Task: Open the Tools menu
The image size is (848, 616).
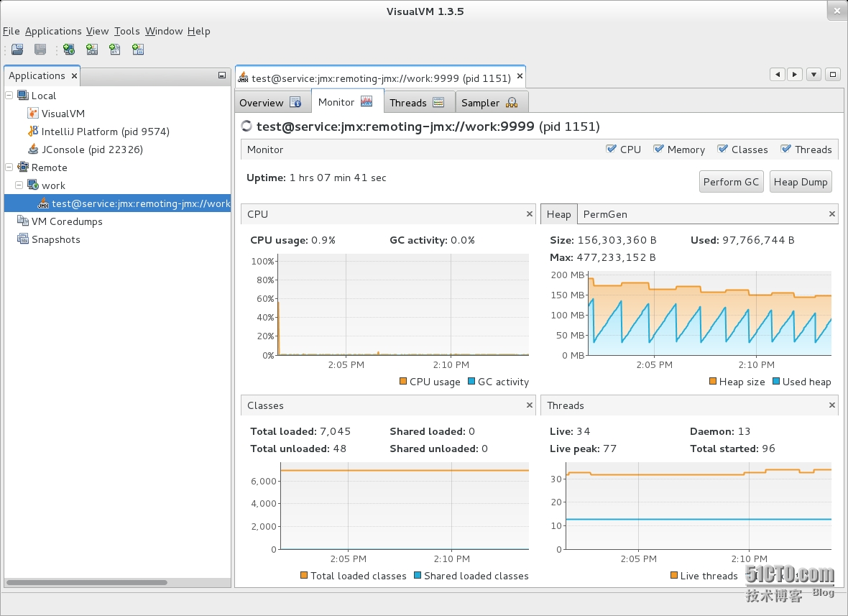Action: coord(127,32)
